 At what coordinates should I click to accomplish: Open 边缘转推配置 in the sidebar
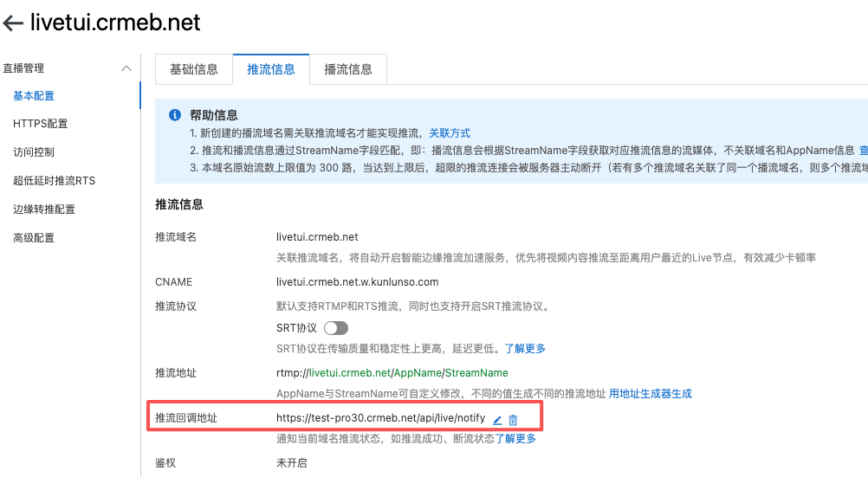pyautogui.click(x=44, y=209)
